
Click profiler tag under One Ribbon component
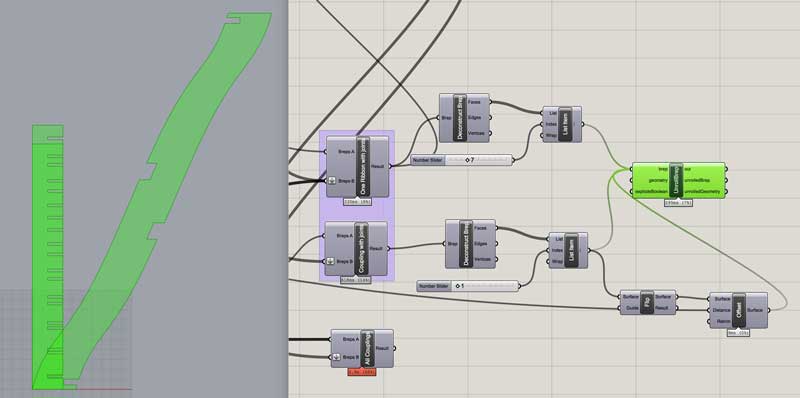pos(357,202)
